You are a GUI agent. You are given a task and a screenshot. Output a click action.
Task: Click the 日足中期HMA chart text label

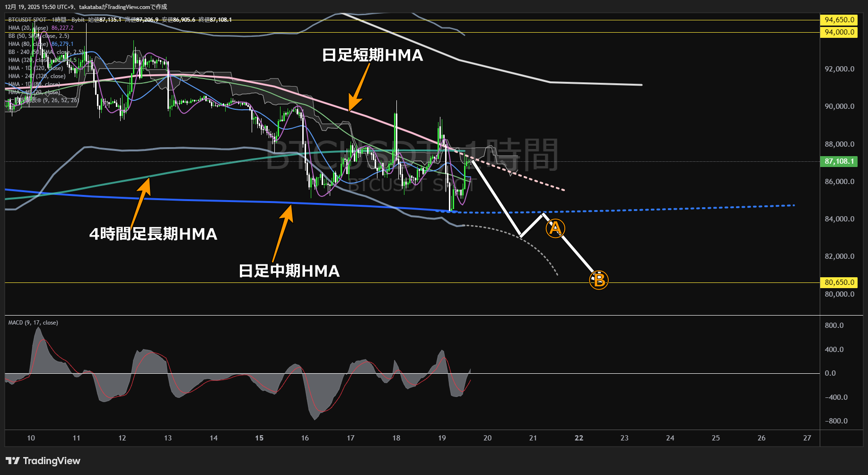[x=289, y=271]
